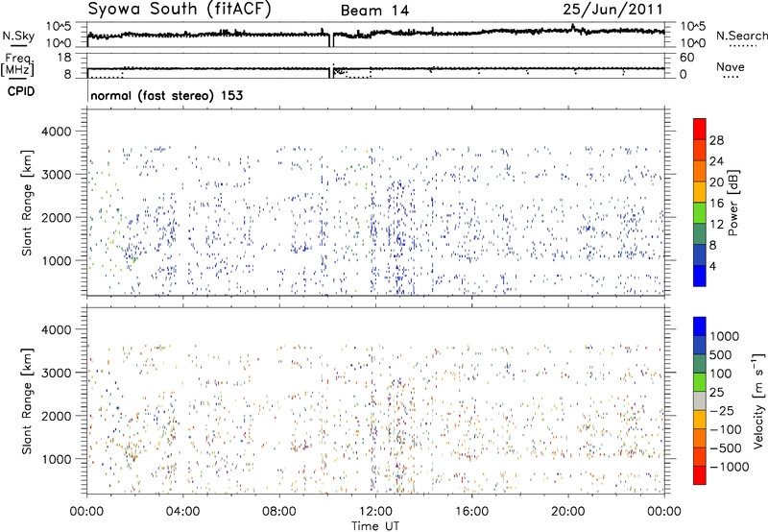This screenshot has width=768, height=532.
Task: Click the '-1000' velocity colorbar value
Action: coord(729,467)
